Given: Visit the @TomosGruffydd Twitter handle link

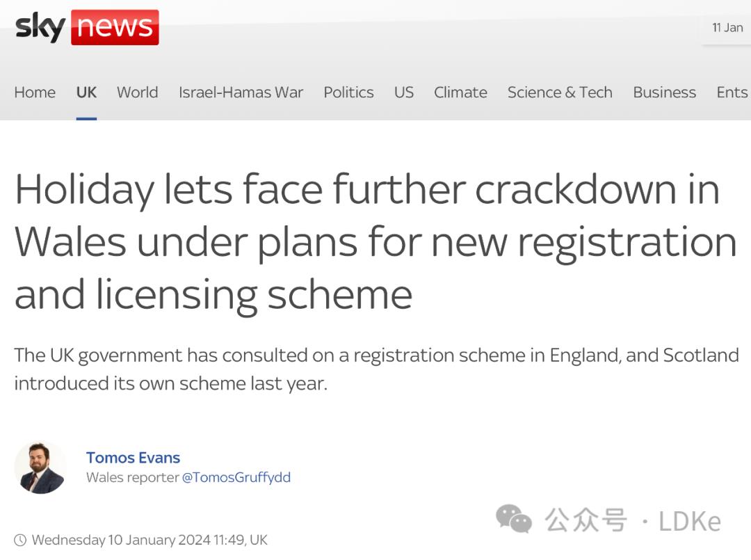Looking at the screenshot, I should (236, 477).
